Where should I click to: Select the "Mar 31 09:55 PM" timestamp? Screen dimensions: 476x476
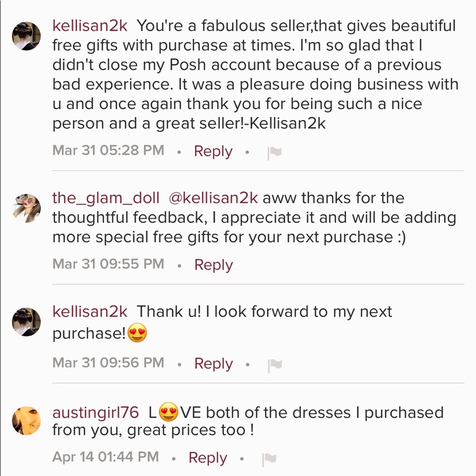pyautogui.click(x=109, y=264)
